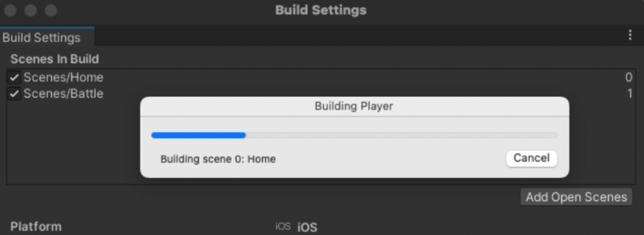
Task: Click the 'Building scene 0: Home' status text
Action: pos(218,159)
